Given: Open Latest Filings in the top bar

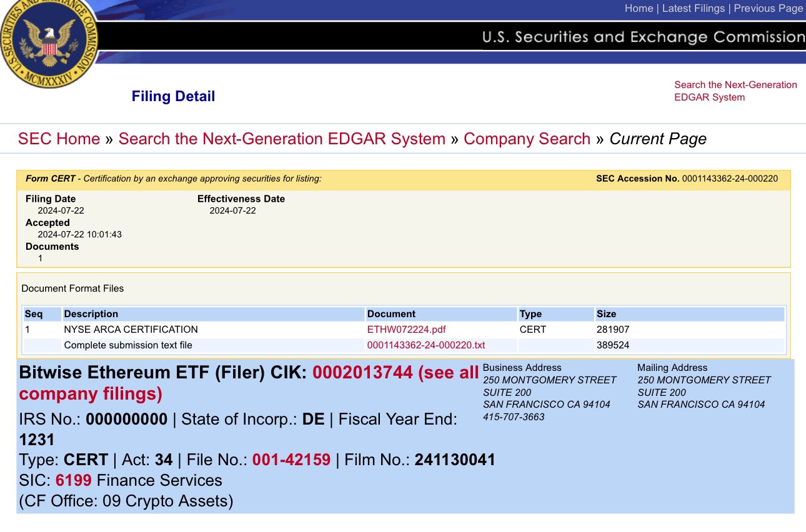Looking at the screenshot, I should point(694,8).
